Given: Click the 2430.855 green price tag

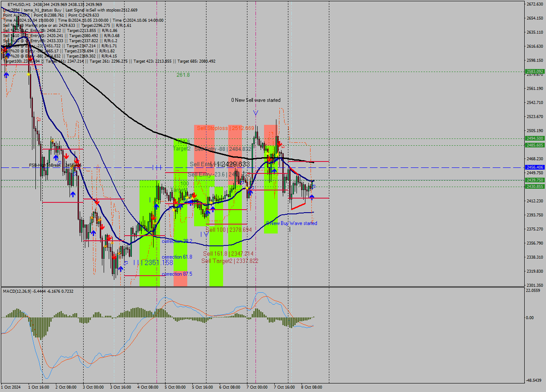Looking at the screenshot, I should point(534,187).
